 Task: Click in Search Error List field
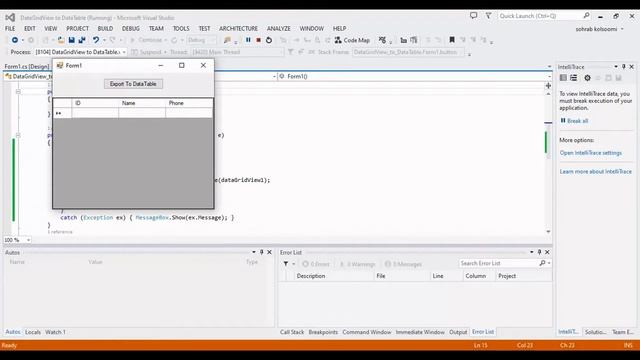(x=499, y=263)
